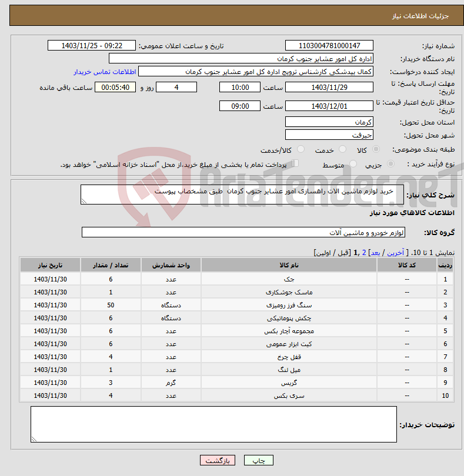Viewport: 464px width, 476px height.
Task: Click the remaining time 00:05:40 field
Action: [x=115, y=87]
